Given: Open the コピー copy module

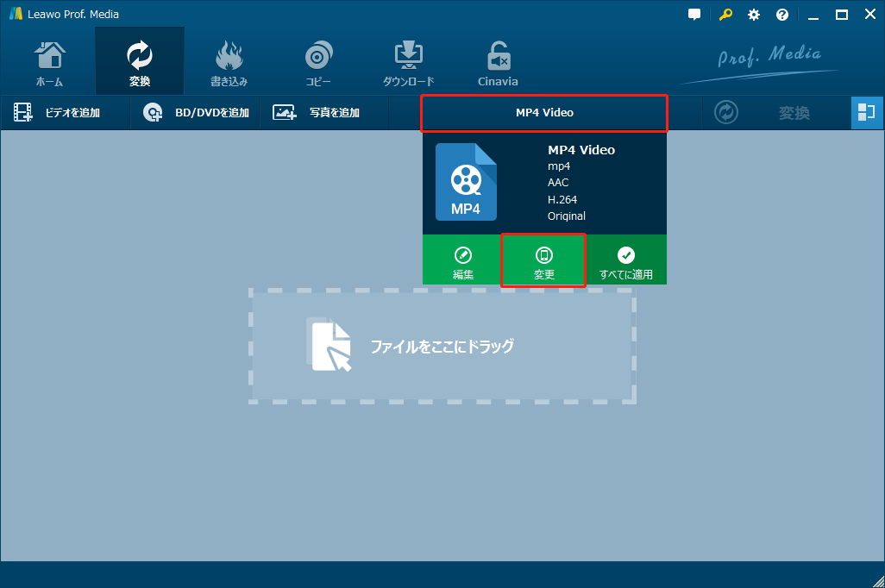Looking at the screenshot, I should (318, 63).
